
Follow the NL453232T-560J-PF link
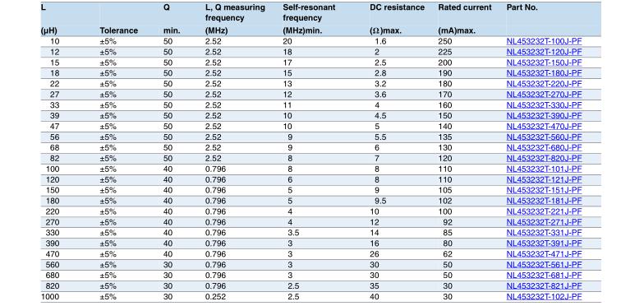544,137
